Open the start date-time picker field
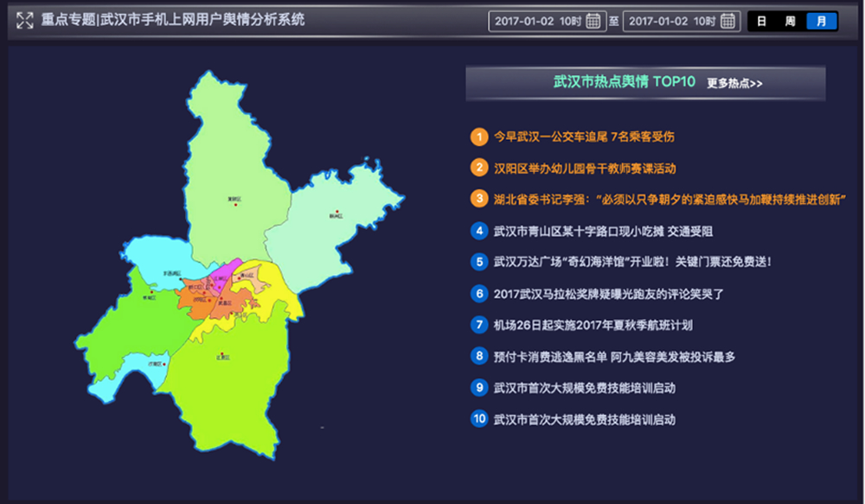The width and height of the screenshot is (865, 504). [536, 21]
